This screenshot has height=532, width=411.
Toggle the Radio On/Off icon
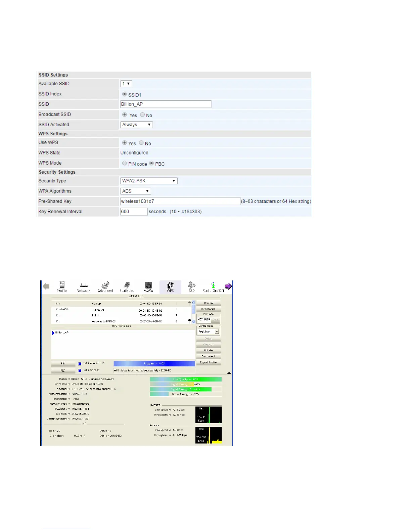pyautogui.click(x=213, y=286)
